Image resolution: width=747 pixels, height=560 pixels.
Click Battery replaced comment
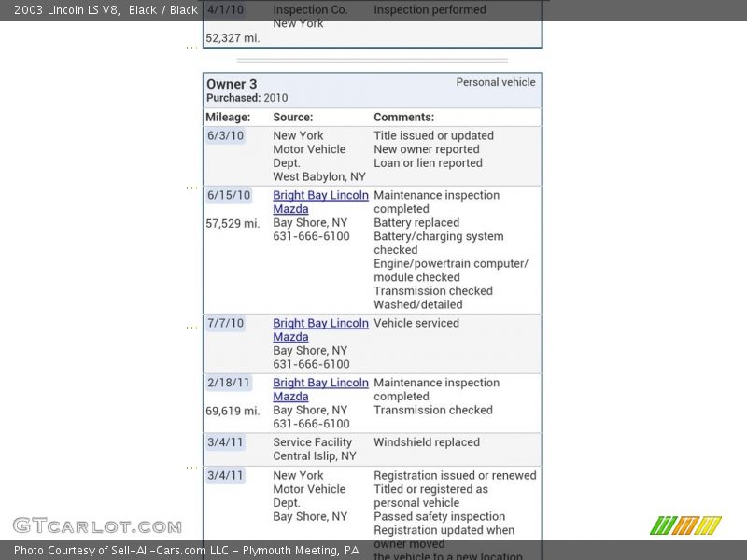(416, 223)
